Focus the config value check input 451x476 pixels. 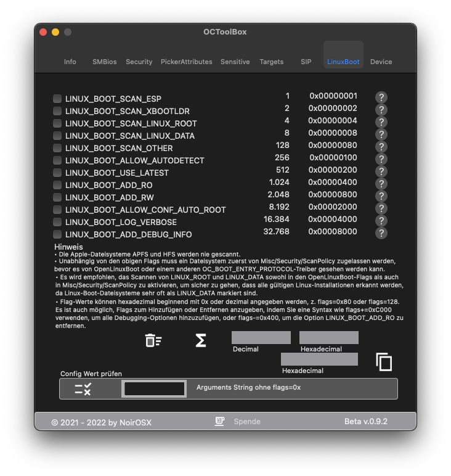click(154, 388)
